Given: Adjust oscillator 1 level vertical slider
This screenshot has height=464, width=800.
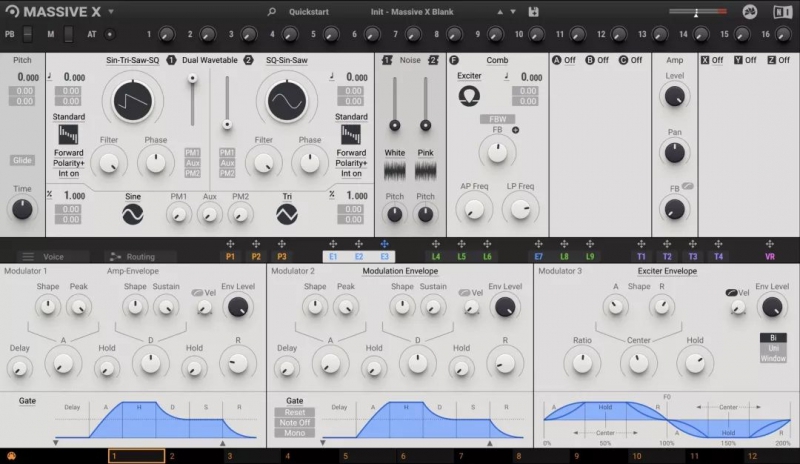Looking at the screenshot, I should click(192, 100).
